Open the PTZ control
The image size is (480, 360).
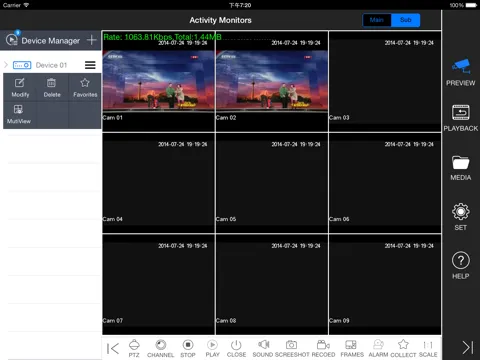[x=134, y=348]
